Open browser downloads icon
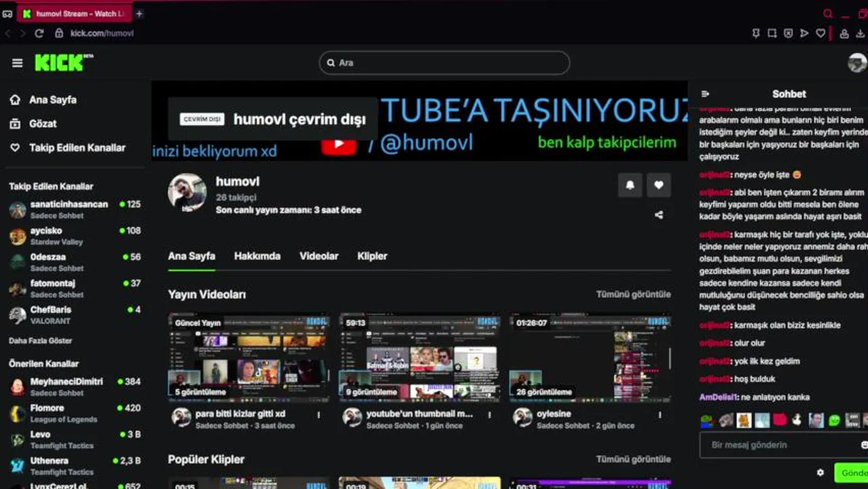The image size is (868, 489). [x=861, y=33]
